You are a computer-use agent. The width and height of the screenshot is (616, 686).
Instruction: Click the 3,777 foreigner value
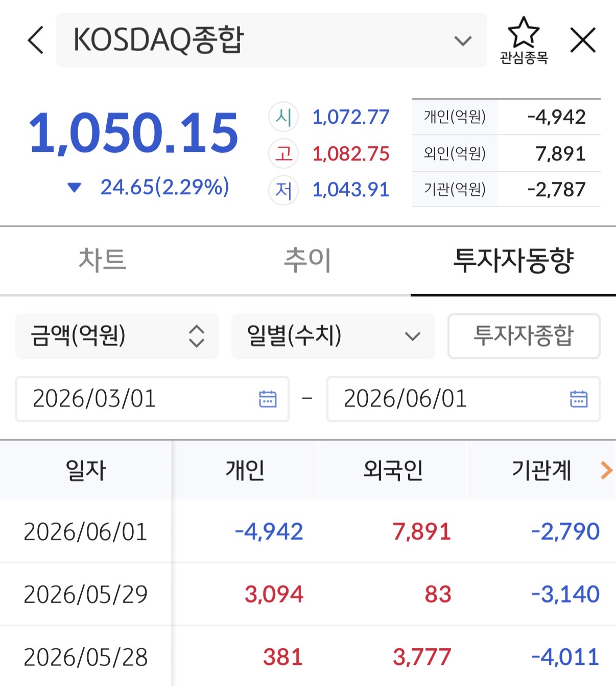422,657
